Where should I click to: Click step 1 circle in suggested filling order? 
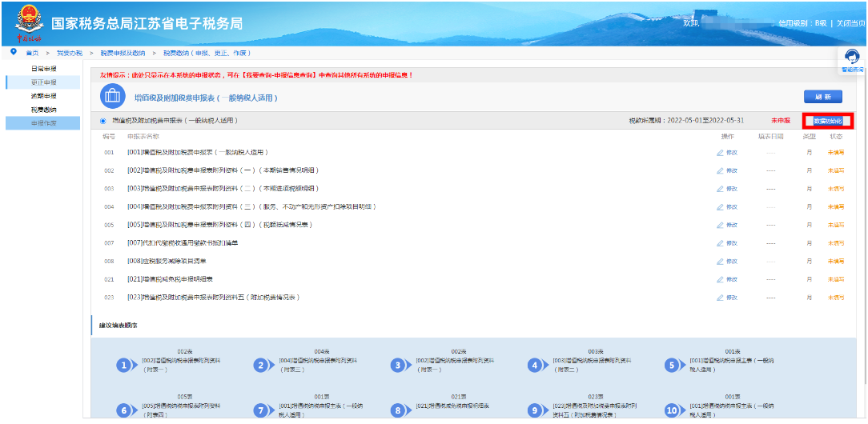pos(123,365)
